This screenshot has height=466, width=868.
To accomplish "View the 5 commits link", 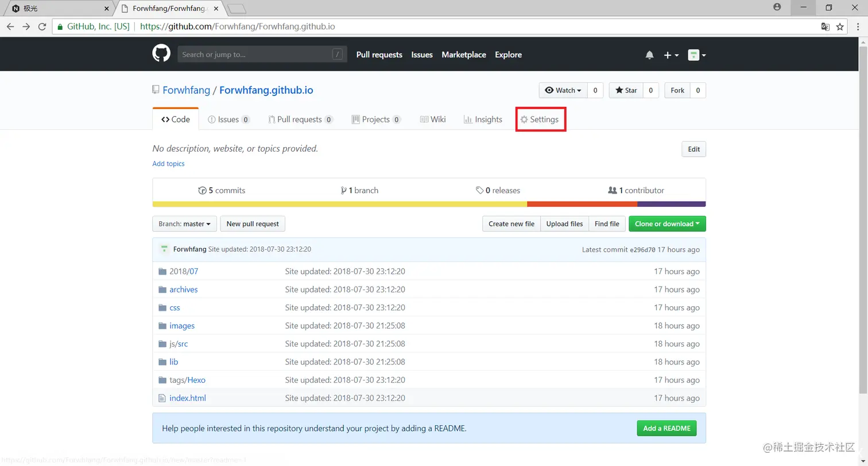I will click(222, 190).
